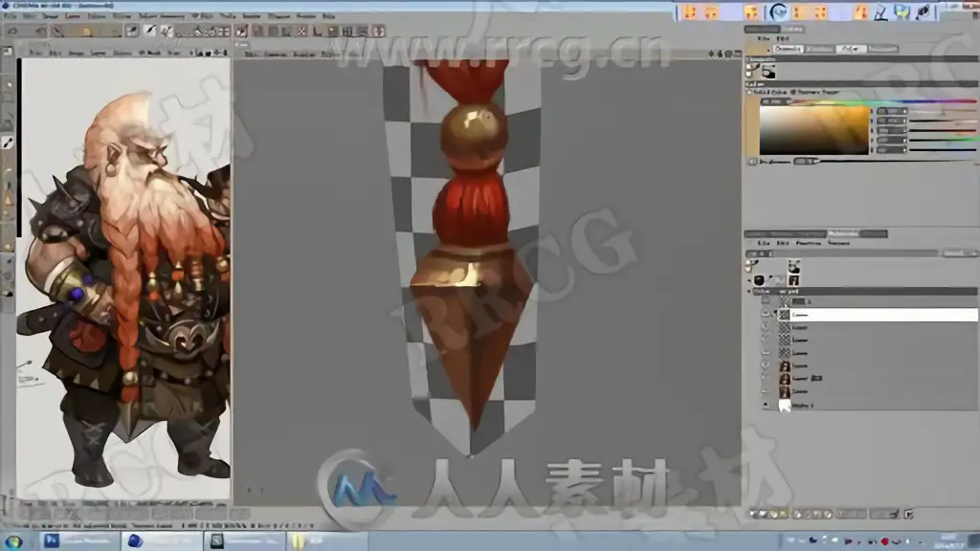The width and height of the screenshot is (980, 551).
Task: Click the yellow icon taskbar button
Action: pyautogui.click(x=326, y=540)
